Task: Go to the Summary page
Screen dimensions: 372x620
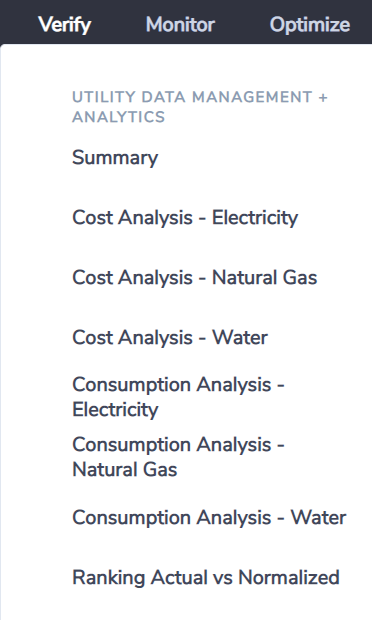Action: 115,157
